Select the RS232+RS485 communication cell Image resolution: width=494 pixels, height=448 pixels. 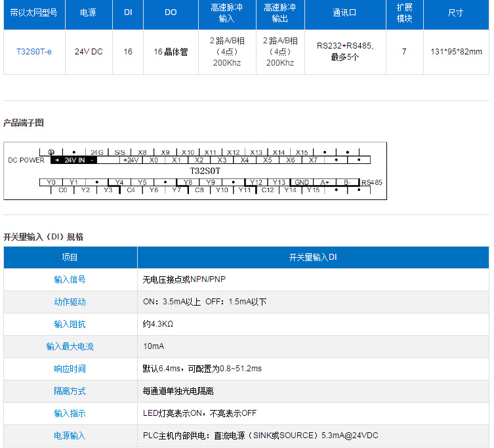point(345,51)
